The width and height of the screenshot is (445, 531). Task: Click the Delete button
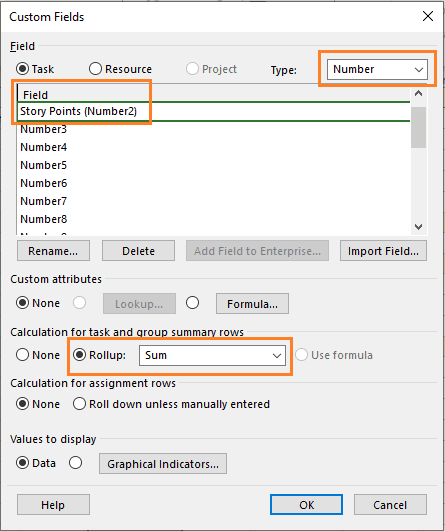(138, 251)
